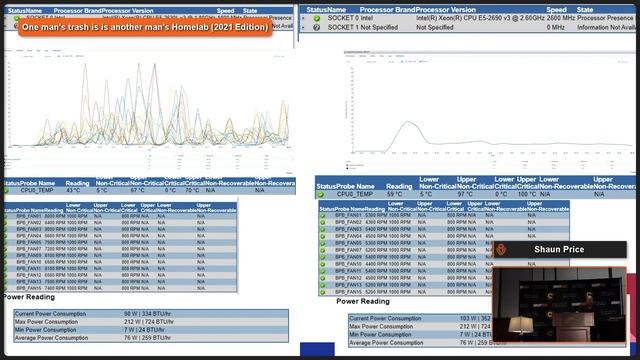Click the Shaun Price name label
Image resolution: width=640 pixels, height=360 pixels.
point(559,249)
